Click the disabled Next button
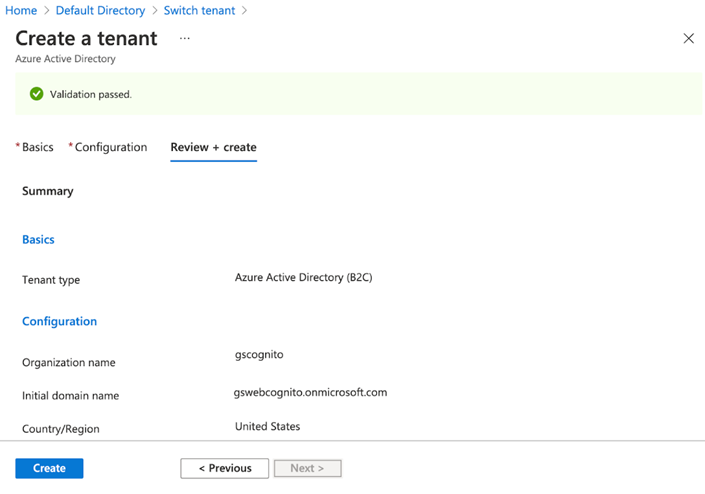This screenshot has width=705, height=494. [x=308, y=468]
